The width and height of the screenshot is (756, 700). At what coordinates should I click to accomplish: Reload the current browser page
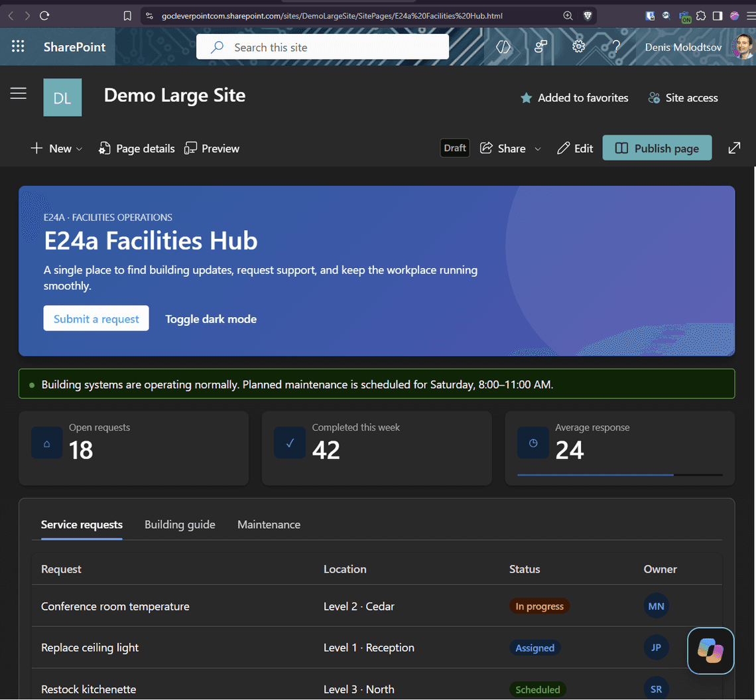[44, 16]
